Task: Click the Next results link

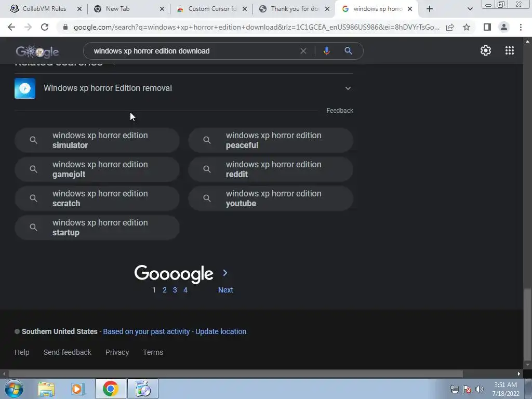Action: coord(225,290)
